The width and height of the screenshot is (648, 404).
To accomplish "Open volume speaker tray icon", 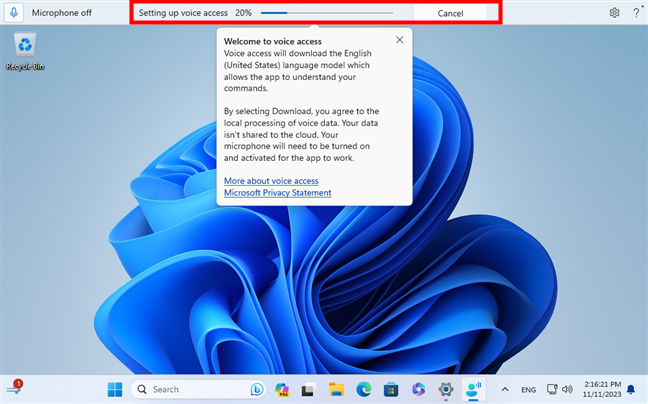I will [x=567, y=389].
